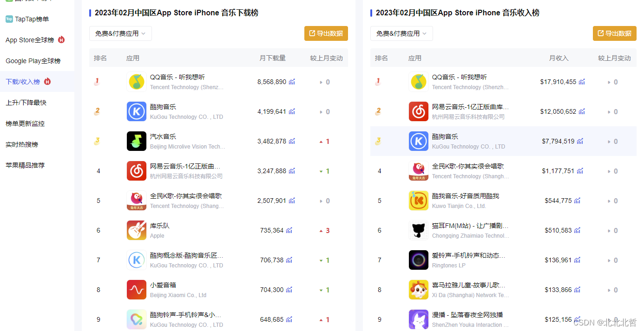View trend chart icon beside 2,507,901 downloads
Viewport: 644px width, 331px height.
(x=292, y=201)
